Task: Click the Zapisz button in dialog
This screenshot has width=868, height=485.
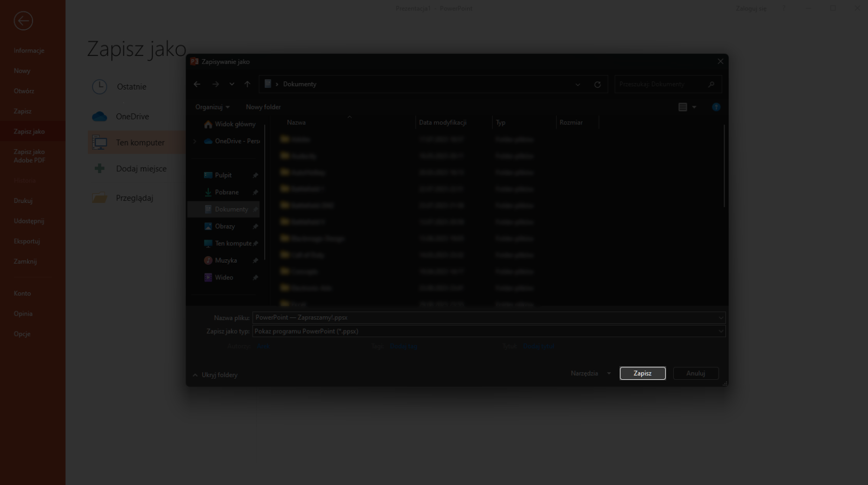Action: [x=643, y=373]
